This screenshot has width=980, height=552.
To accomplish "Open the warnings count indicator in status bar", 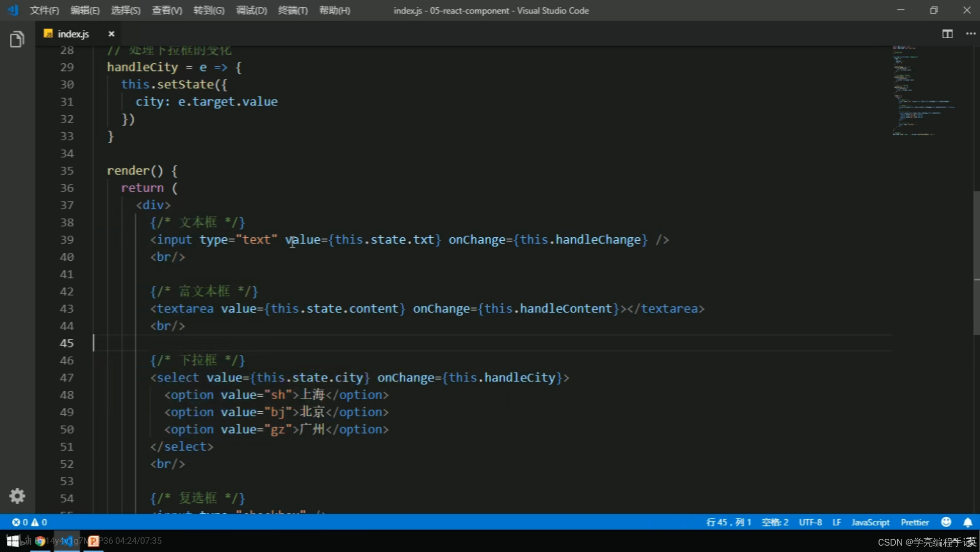I will [39, 522].
